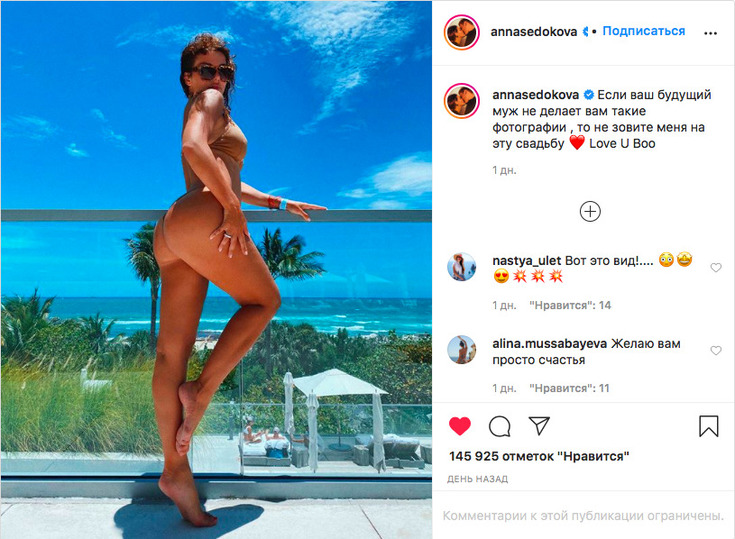Click the red heart like icon
This screenshot has width=735, height=539.
(460, 426)
